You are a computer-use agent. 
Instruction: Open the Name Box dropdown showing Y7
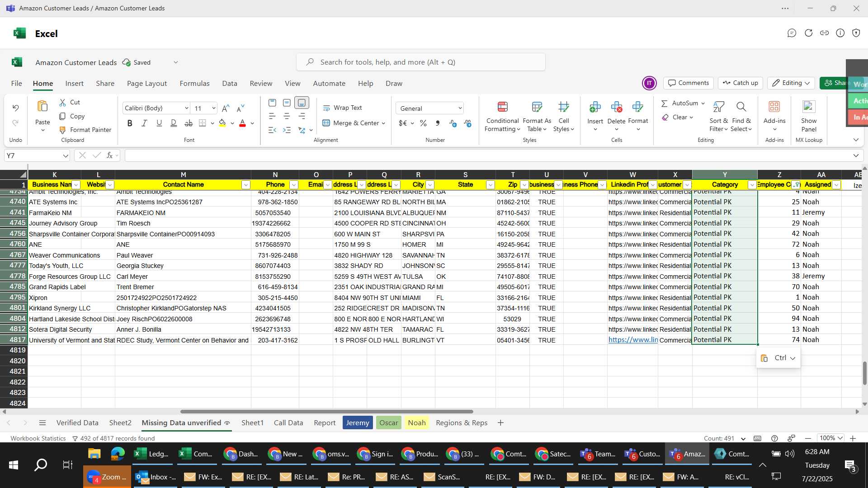pos(65,156)
